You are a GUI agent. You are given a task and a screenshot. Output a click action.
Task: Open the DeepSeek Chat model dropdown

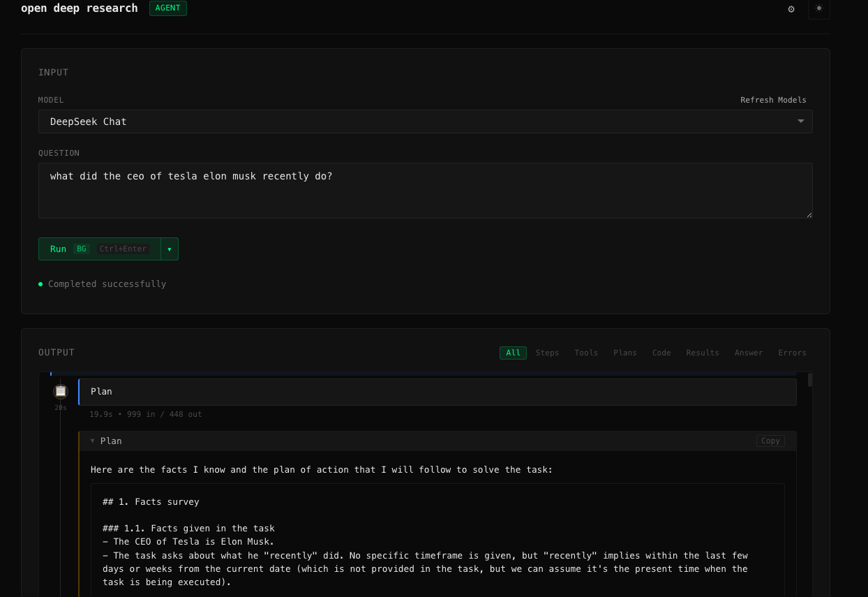(426, 121)
